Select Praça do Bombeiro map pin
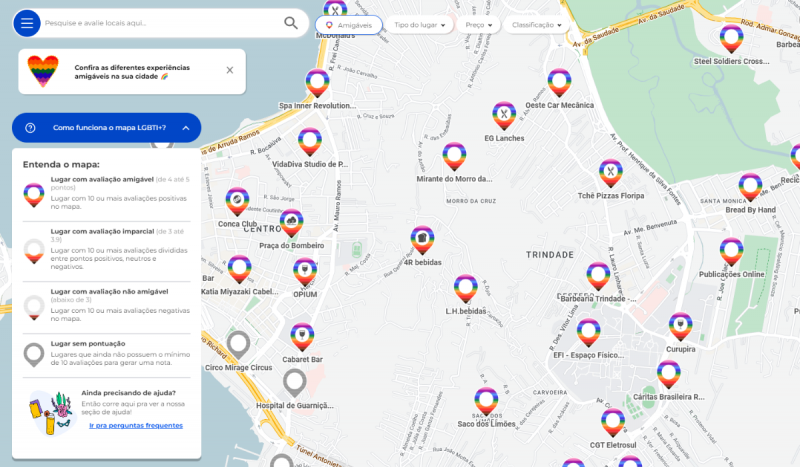 291,223
